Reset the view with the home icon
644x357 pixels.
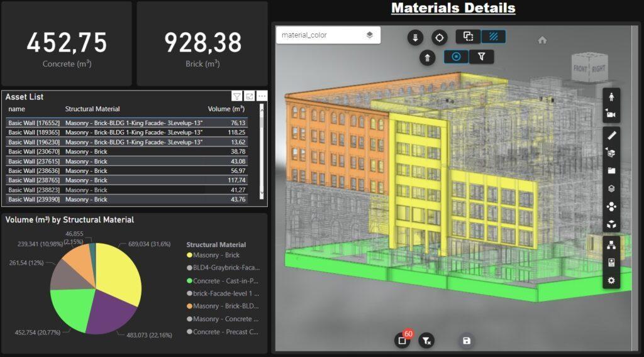(x=542, y=40)
